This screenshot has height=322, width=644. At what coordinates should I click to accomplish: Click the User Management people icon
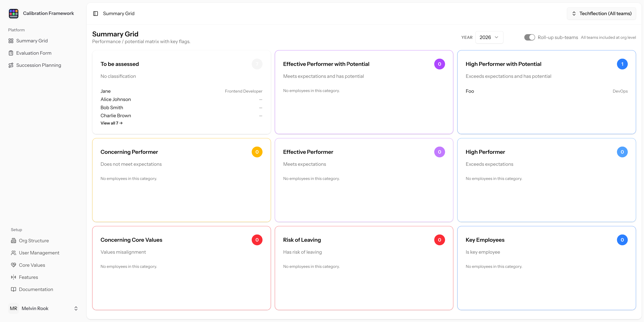(x=13, y=253)
